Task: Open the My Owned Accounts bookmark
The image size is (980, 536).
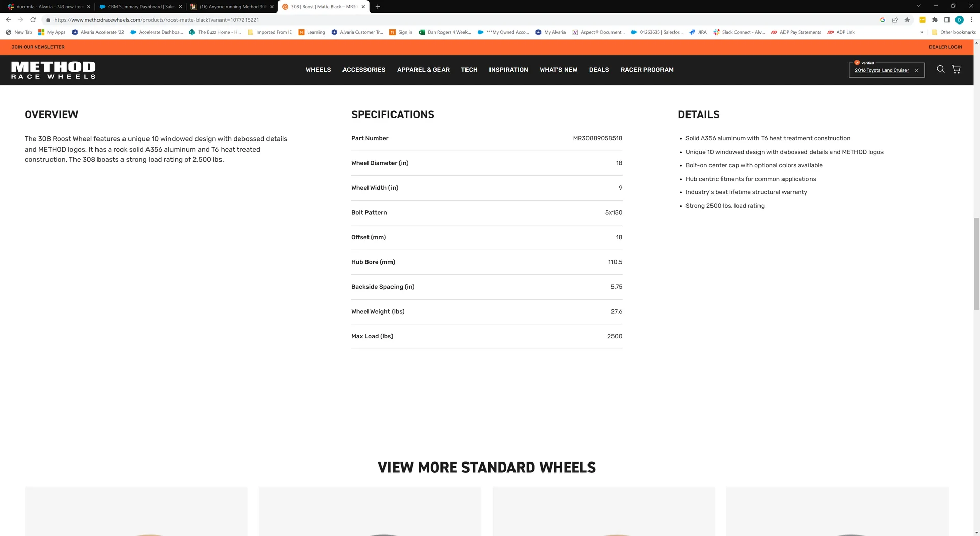Action: coord(503,32)
